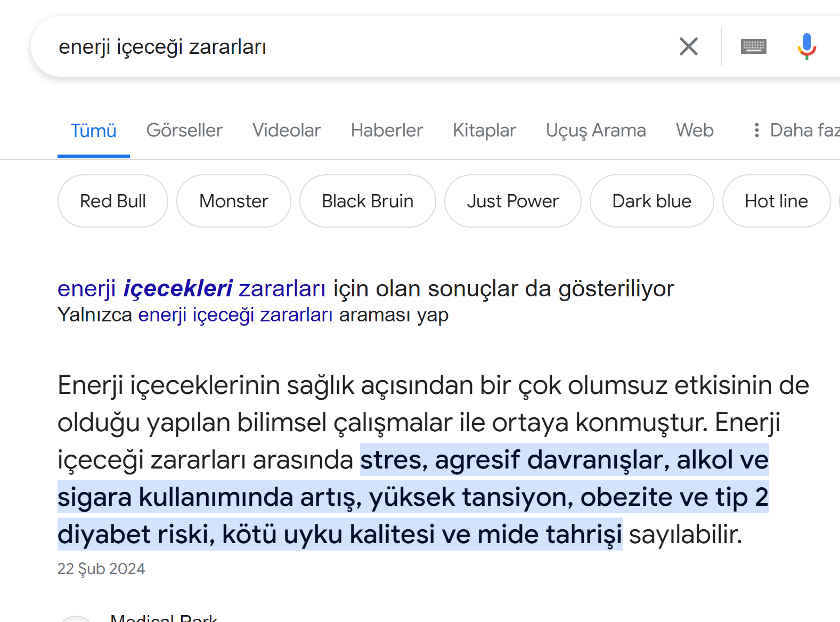Open the Videolar tab

[287, 130]
